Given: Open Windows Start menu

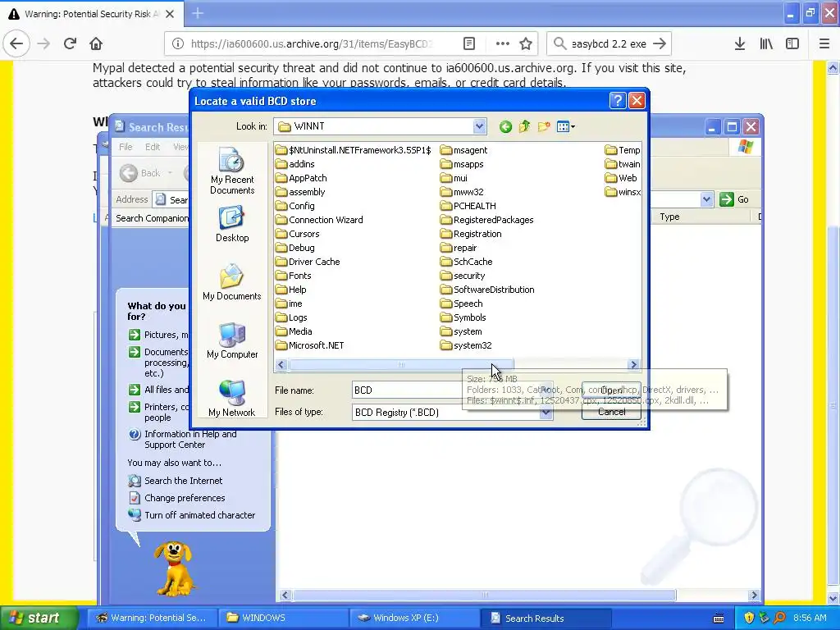Looking at the screenshot, I should pyautogui.click(x=38, y=618).
